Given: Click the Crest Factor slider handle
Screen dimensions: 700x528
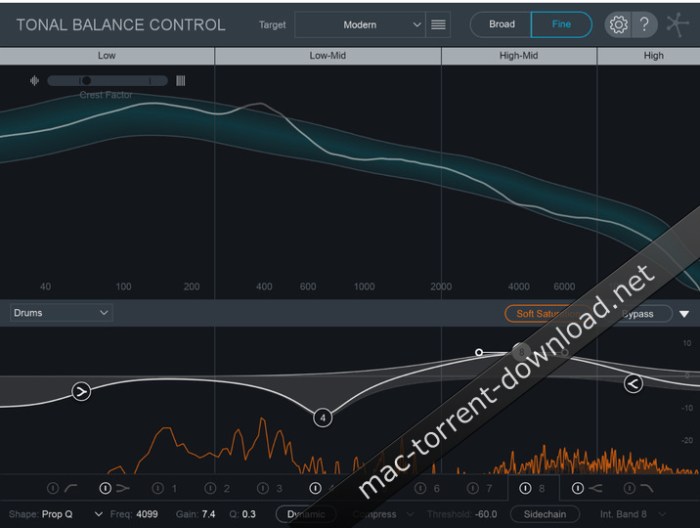Looking at the screenshot, I should pyautogui.click(x=86, y=81).
